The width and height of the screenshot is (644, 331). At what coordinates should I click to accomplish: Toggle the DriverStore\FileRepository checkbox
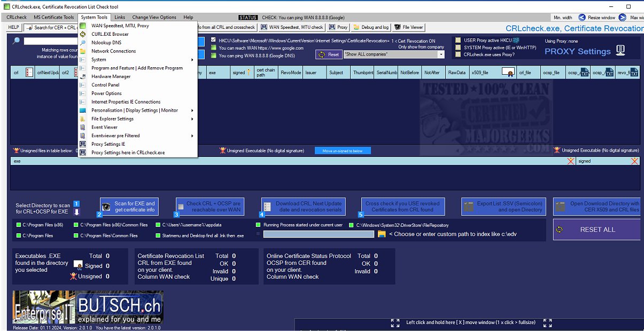tap(351, 225)
